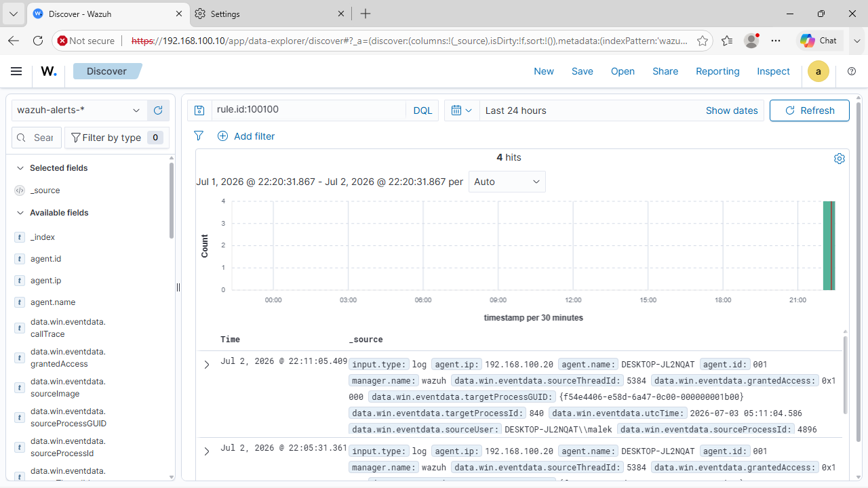Close the Discover - Wazuh tab
The width and height of the screenshot is (868, 488).
tap(179, 14)
